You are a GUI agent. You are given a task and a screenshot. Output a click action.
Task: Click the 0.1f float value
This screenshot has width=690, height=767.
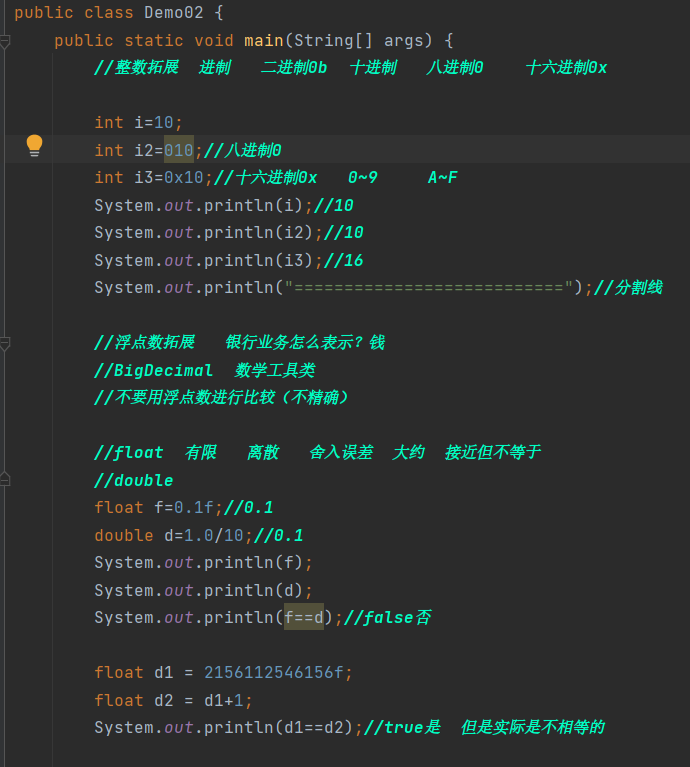(x=194, y=507)
